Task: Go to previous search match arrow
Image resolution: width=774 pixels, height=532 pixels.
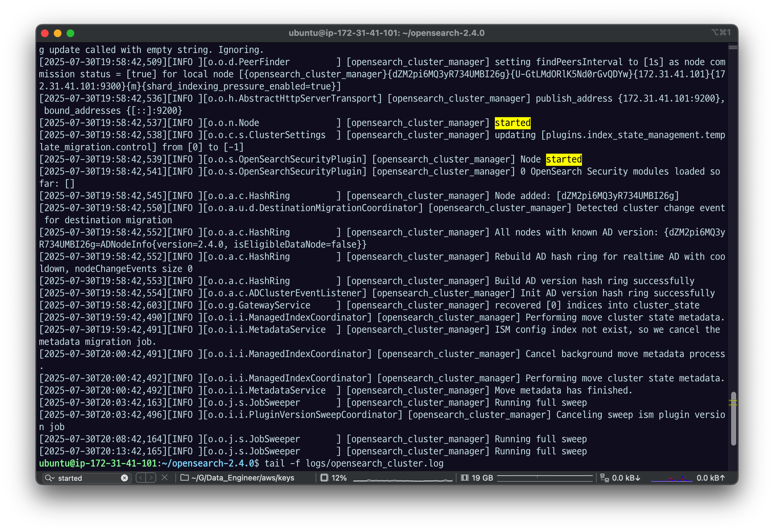Action: (141, 478)
